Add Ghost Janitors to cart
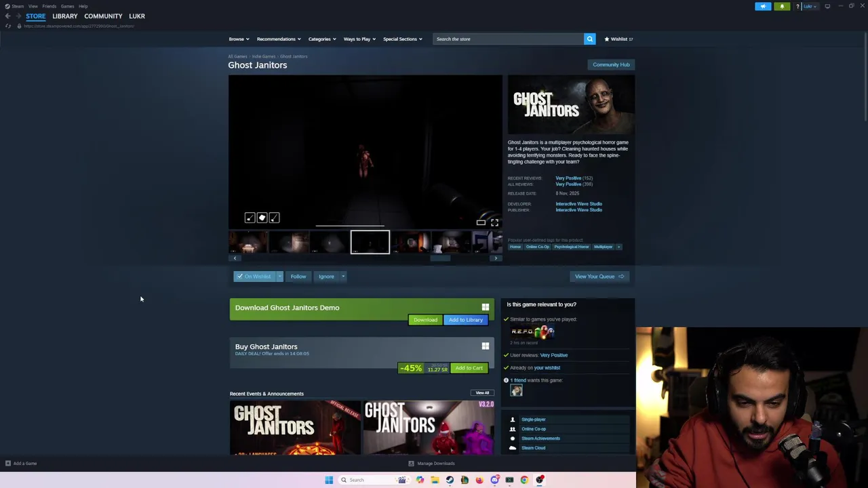The width and height of the screenshot is (868, 488). pyautogui.click(x=469, y=368)
